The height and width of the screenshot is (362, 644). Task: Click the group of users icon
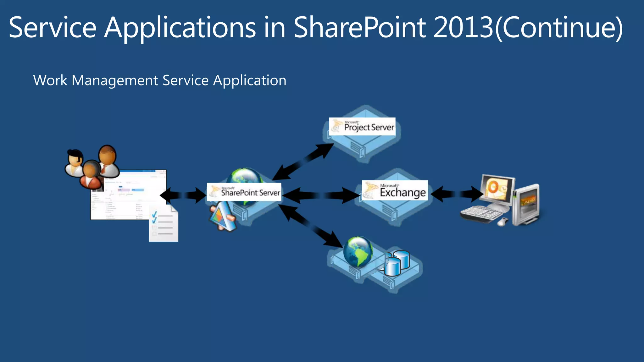point(92,167)
